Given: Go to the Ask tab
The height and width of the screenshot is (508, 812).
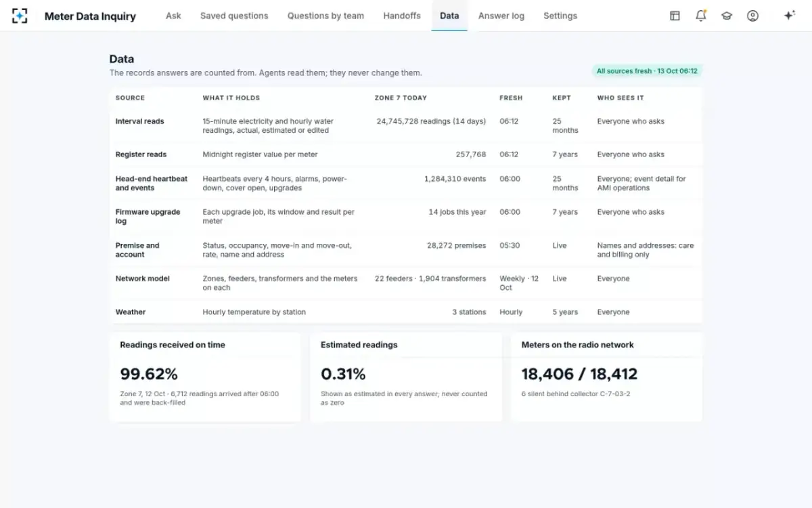Looking at the screenshot, I should pyautogui.click(x=173, y=16).
